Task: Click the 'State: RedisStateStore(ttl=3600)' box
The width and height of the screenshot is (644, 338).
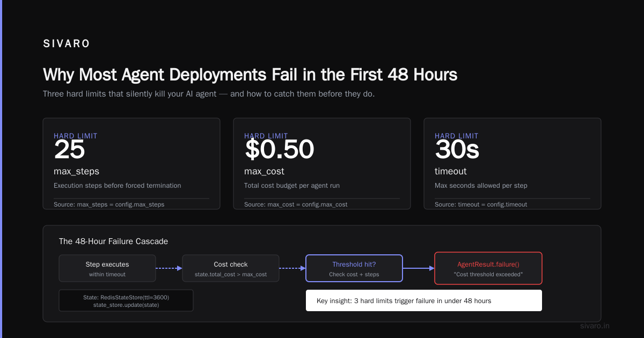Action: click(126, 300)
